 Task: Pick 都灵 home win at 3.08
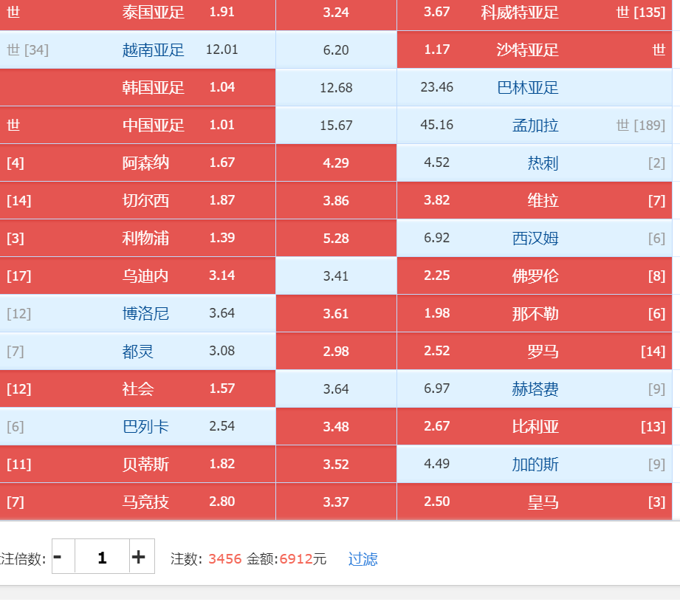point(137,352)
